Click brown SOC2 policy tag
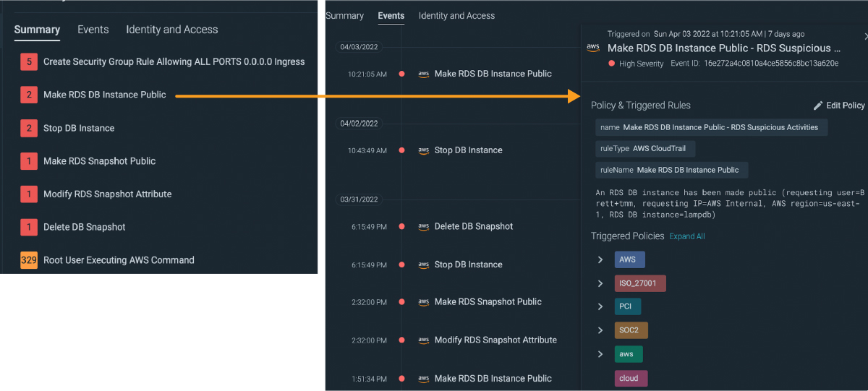Screen dimensions: 868x391 tap(631, 330)
